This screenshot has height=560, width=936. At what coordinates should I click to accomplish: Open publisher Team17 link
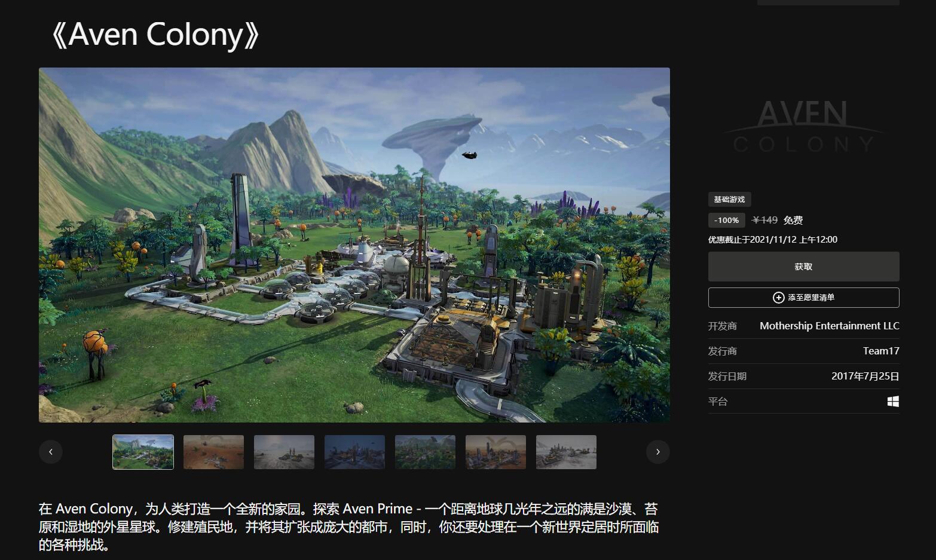880,351
